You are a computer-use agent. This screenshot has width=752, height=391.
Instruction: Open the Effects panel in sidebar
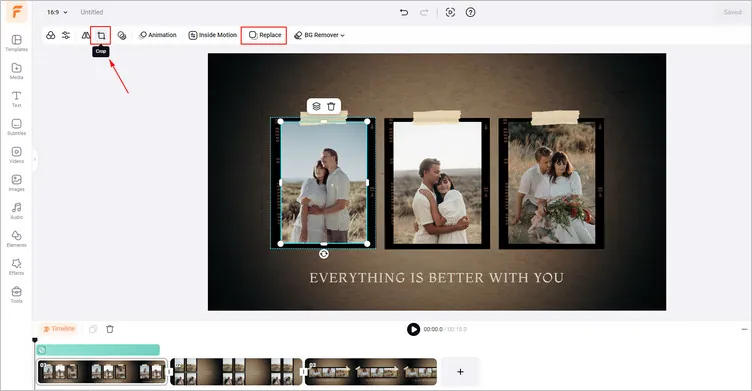(16, 267)
